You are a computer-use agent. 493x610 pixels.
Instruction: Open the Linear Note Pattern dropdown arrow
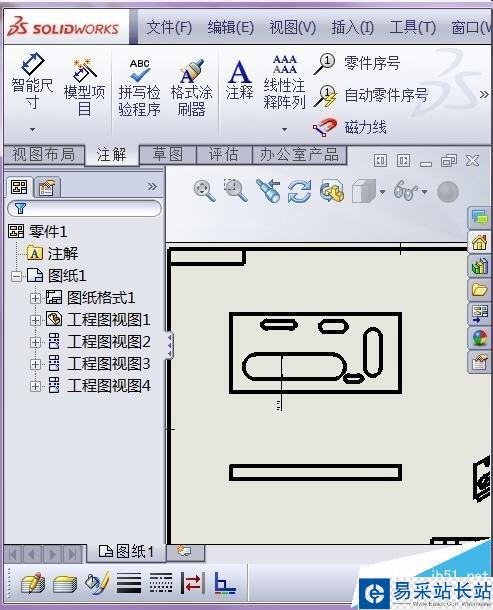tap(284, 130)
